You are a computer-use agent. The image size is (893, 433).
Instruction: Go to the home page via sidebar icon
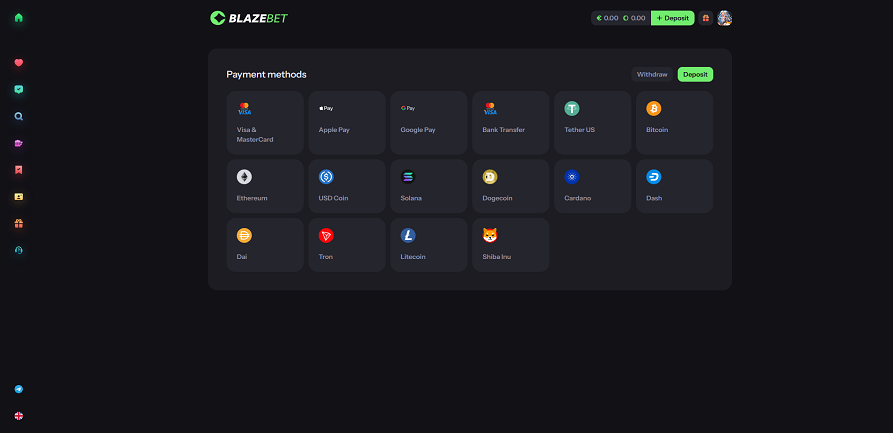tap(19, 18)
